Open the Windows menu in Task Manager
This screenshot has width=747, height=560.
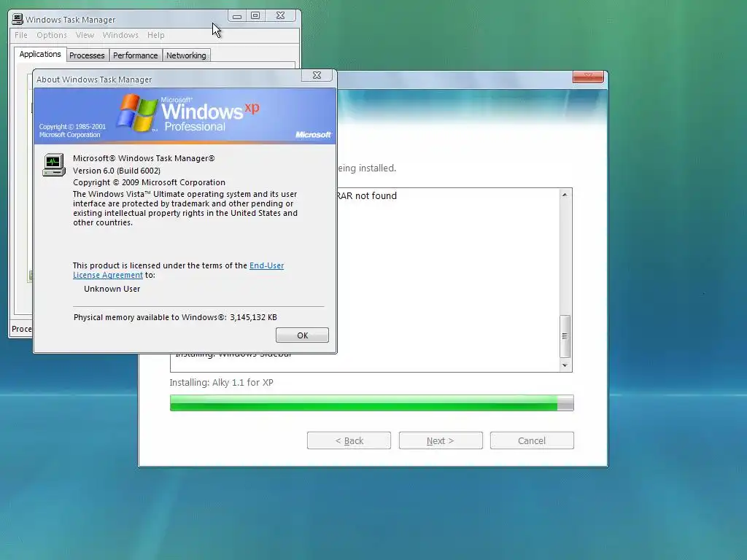click(x=120, y=35)
